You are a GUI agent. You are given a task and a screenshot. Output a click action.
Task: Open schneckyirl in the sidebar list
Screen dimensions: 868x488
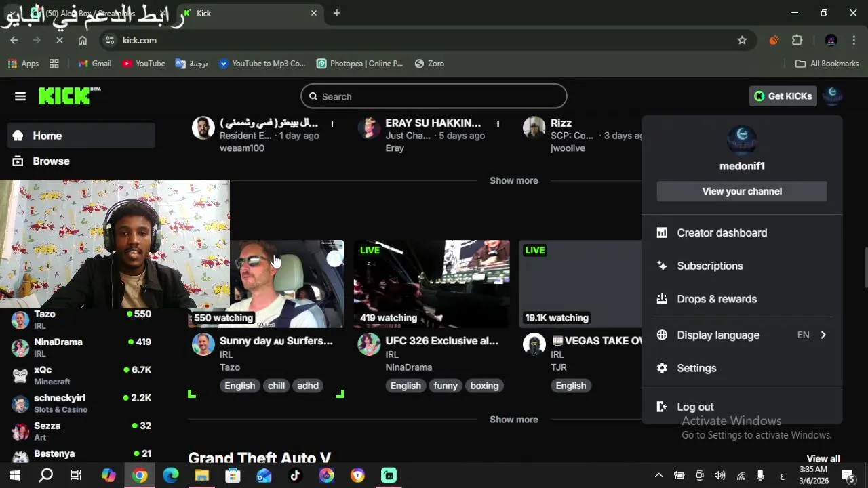(x=81, y=403)
